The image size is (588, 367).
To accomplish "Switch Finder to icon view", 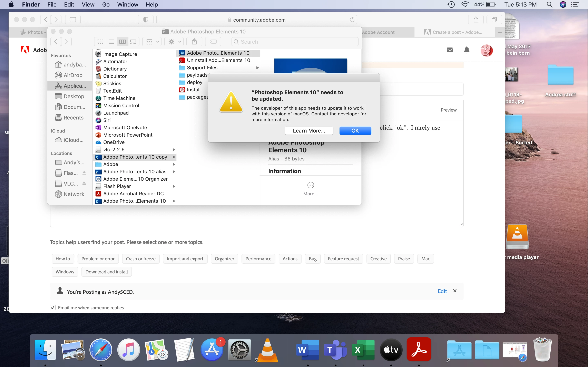I will [x=100, y=42].
